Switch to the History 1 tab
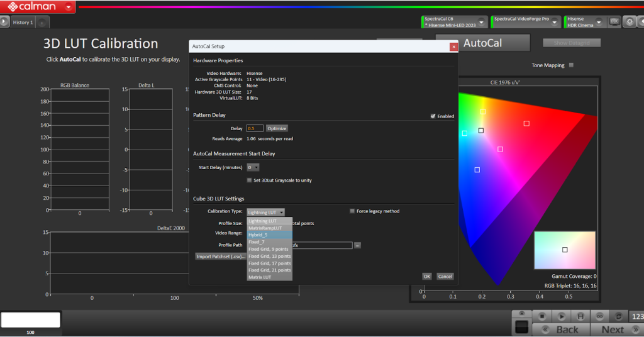This screenshot has height=337, width=644. coord(23,22)
